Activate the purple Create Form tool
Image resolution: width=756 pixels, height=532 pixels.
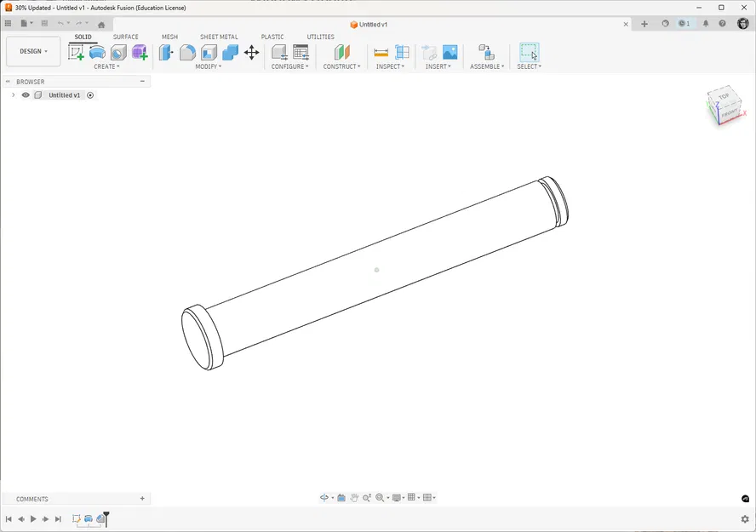coord(140,52)
